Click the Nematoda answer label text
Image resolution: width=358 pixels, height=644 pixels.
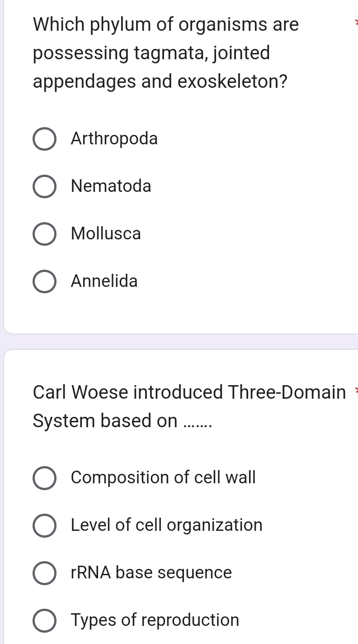pyautogui.click(x=111, y=186)
